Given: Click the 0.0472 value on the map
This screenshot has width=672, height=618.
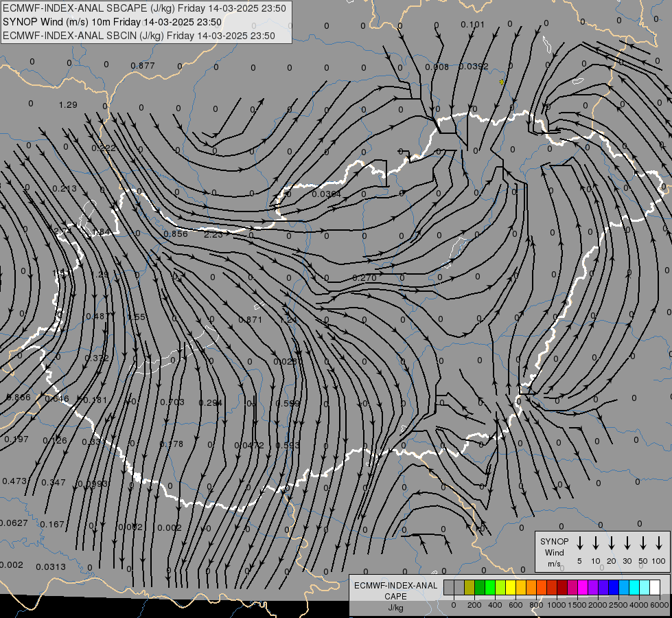Looking at the screenshot, I should (x=249, y=446).
